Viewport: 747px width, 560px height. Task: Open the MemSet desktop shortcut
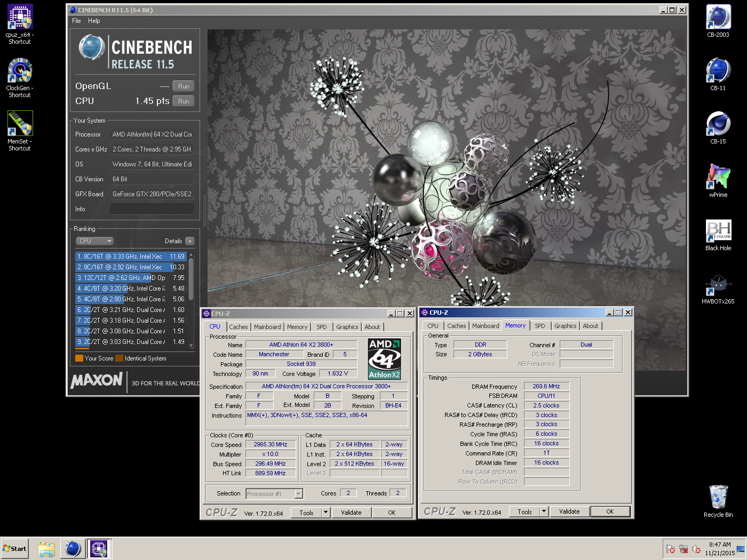[x=20, y=131]
